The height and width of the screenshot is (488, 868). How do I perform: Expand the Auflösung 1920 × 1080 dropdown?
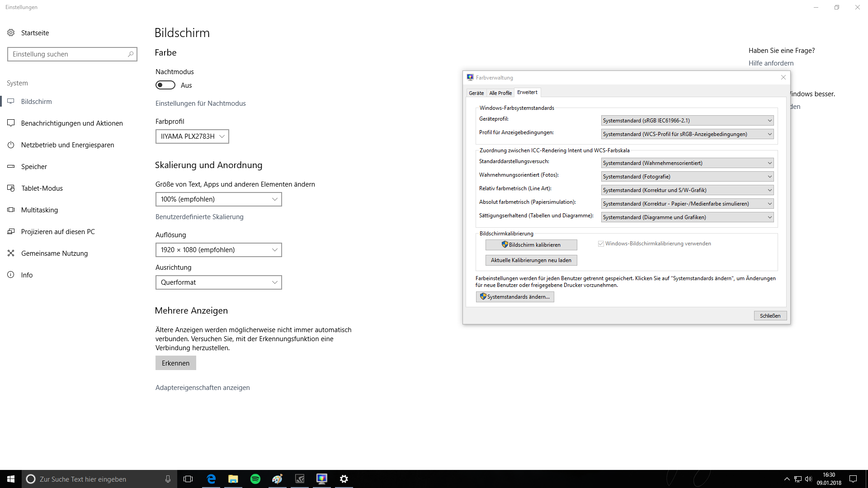tap(218, 250)
